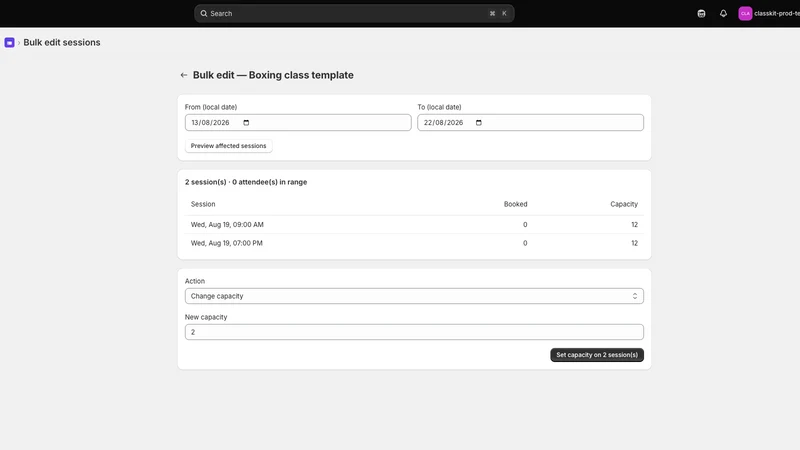This screenshot has height=450, width=800.
Task: Click booked value 0 in 09:00 AM row
Action: (x=525, y=224)
